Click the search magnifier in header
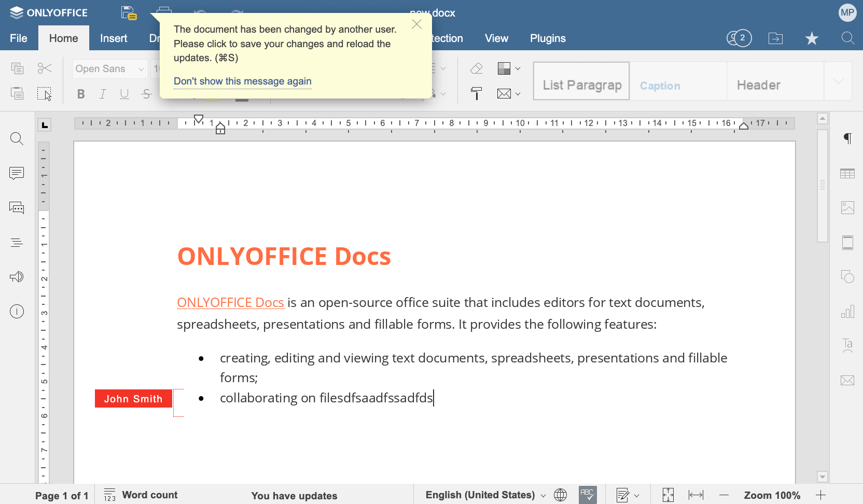The width and height of the screenshot is (863, 504). click(x=847, y=38)
